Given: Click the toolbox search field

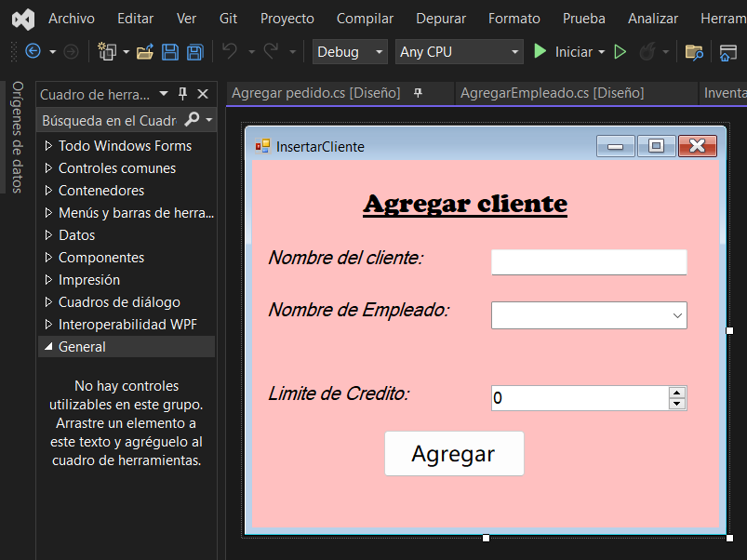Looking at the screenshot, I should pos(110,120).
